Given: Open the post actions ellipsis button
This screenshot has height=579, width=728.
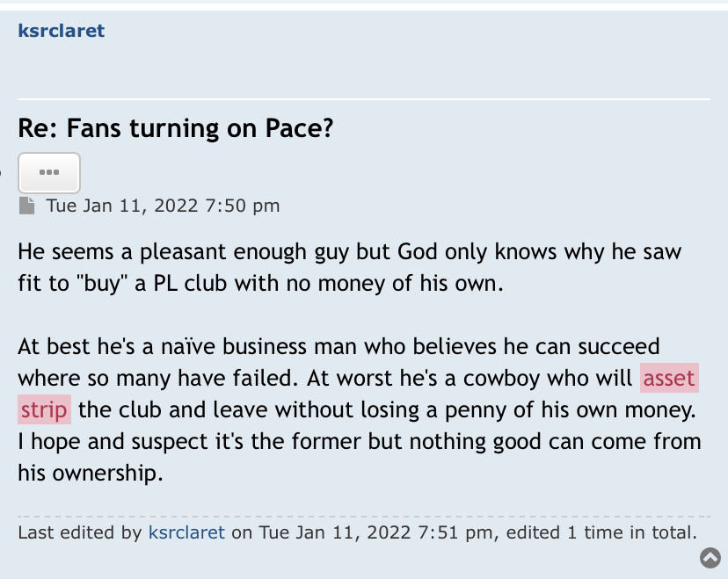Looking at the screenshot, I should (49, 172).
